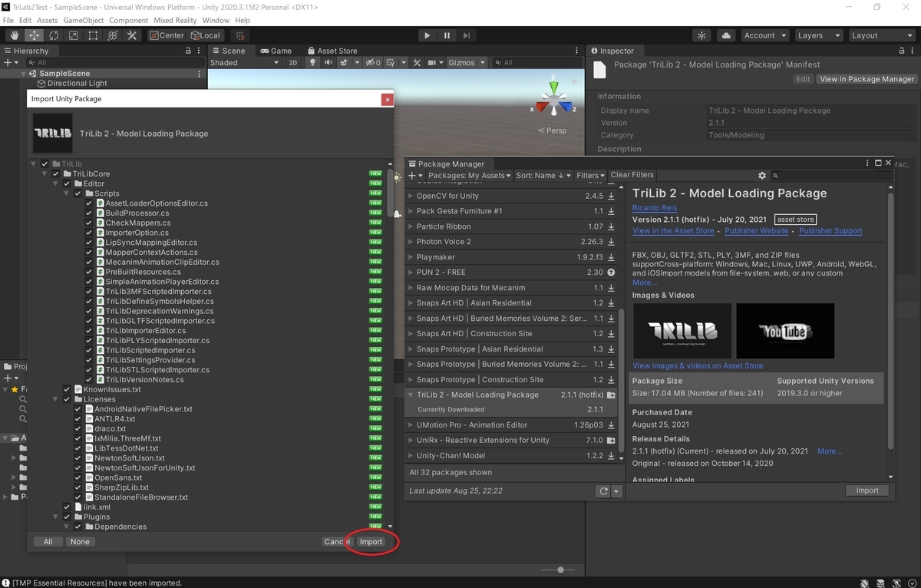The width and height of the screenshot is (921, 588).
Task: Toggle scene audio speaker icon
Action: [x=328, y=63]
